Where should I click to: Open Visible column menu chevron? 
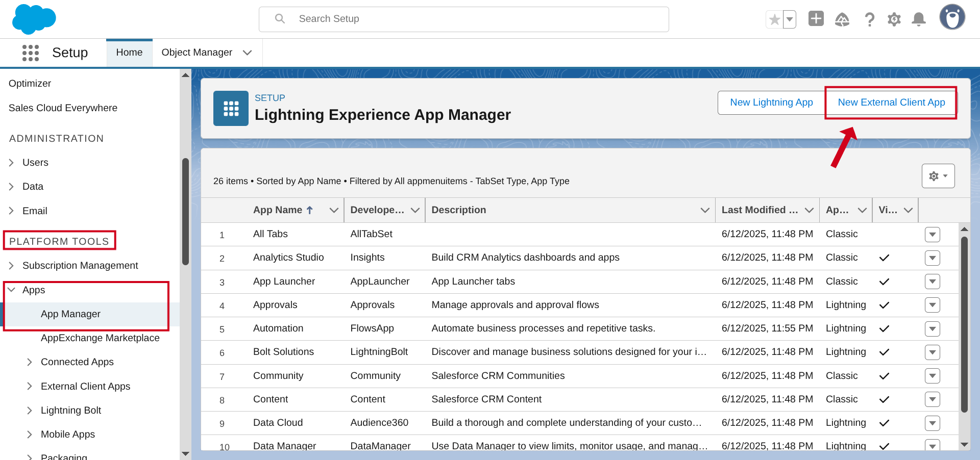coord(909,210)
